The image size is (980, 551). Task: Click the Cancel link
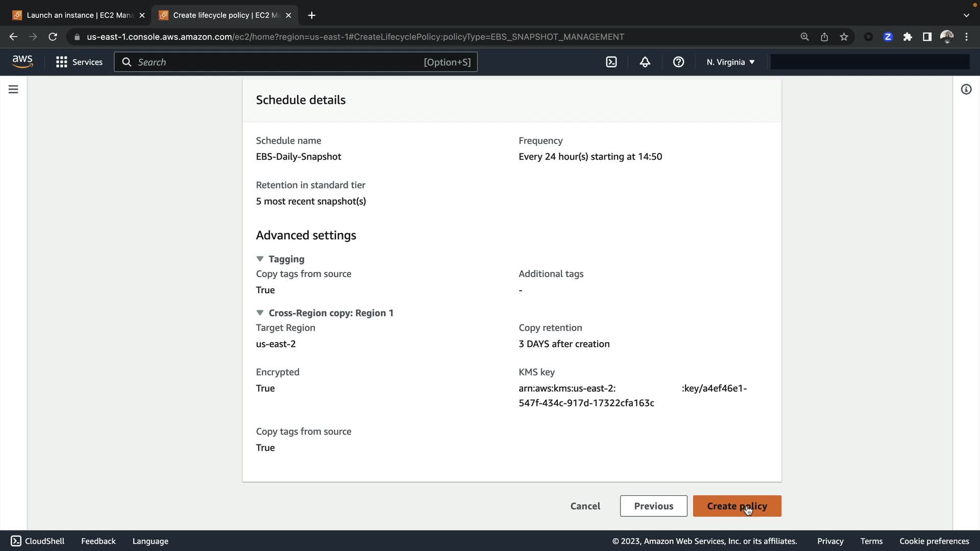click(x=585, y=506)
